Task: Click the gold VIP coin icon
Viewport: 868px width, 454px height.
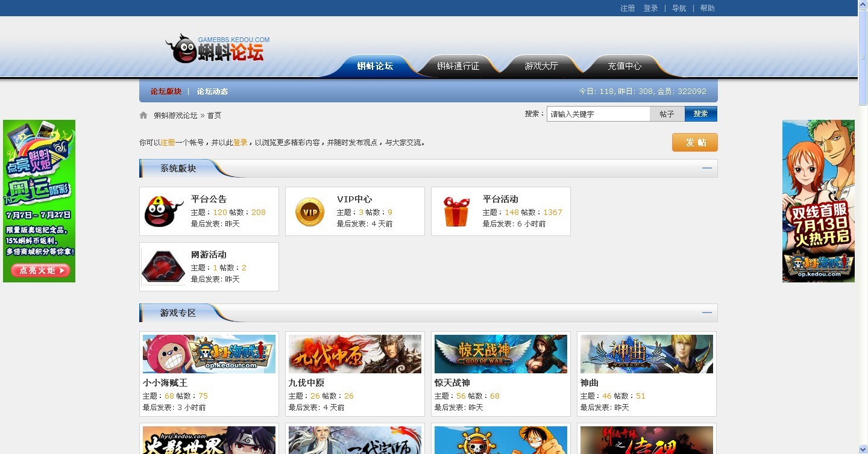Action: 310,212
